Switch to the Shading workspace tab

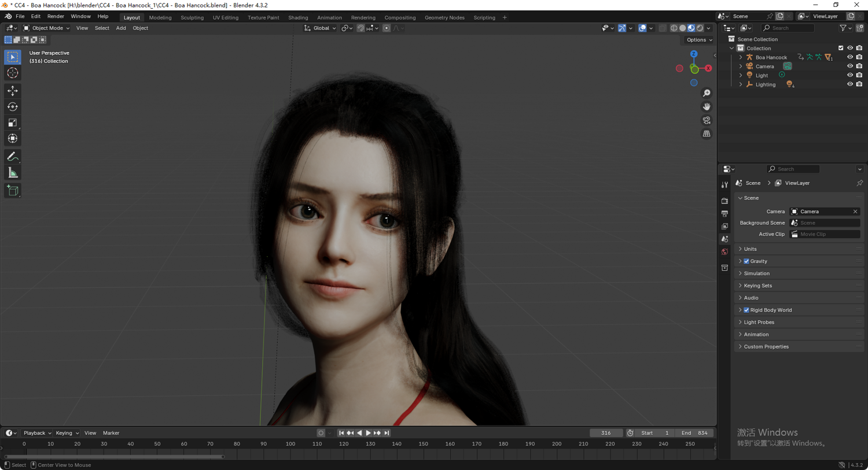(x=298, y=17)
